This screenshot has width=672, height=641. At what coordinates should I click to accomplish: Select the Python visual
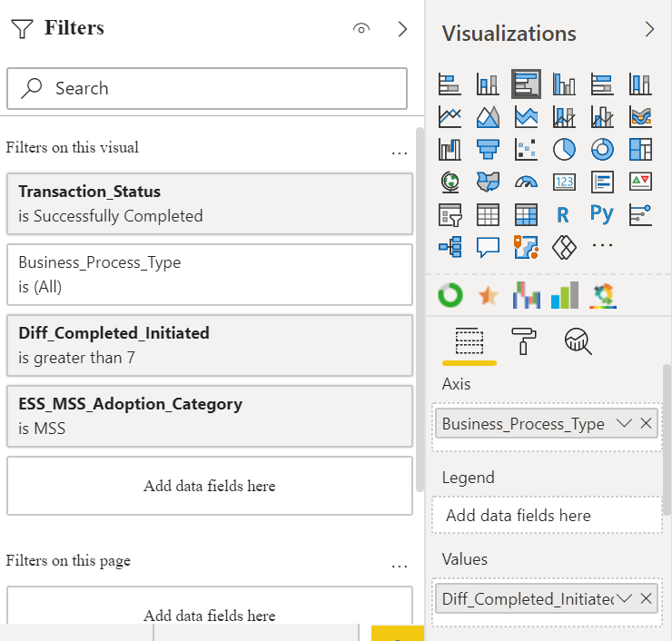click(x=602, y=213)
